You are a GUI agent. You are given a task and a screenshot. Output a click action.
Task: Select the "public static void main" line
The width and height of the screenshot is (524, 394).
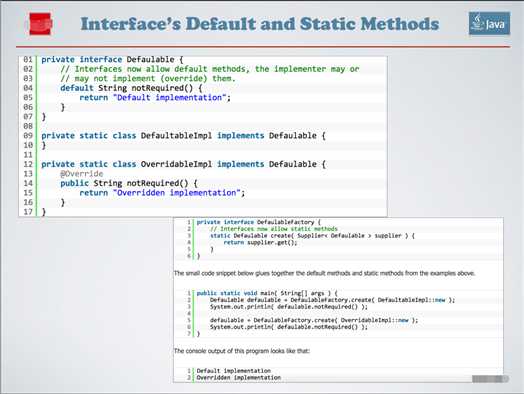(267, 293)
